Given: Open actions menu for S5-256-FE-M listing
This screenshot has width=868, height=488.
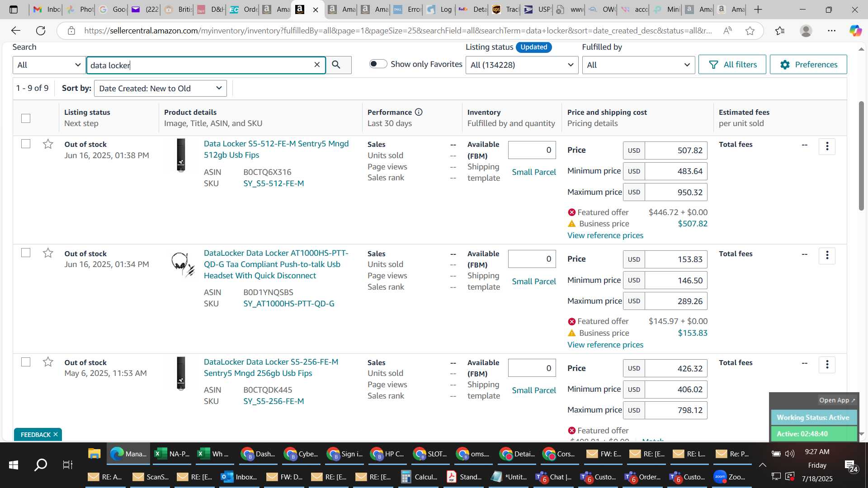Looking at the screenshot, I should coord(827,364).
